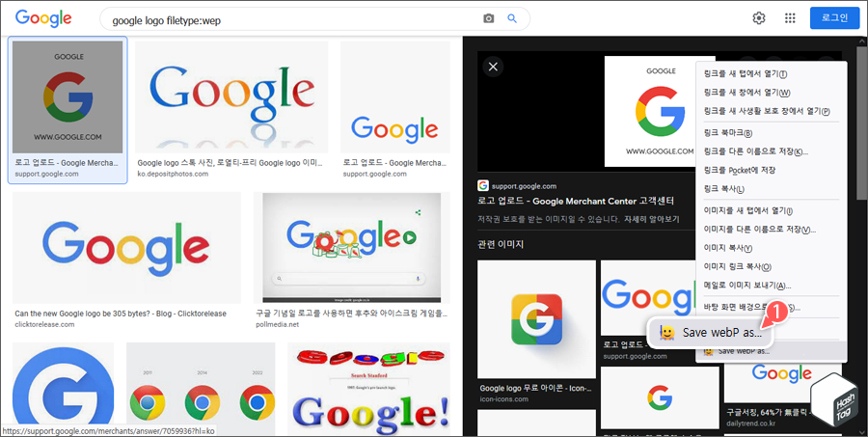The image size is (868, 437).
Task: Click support.google.com source link in preview
Action: (x=524, y=186)
